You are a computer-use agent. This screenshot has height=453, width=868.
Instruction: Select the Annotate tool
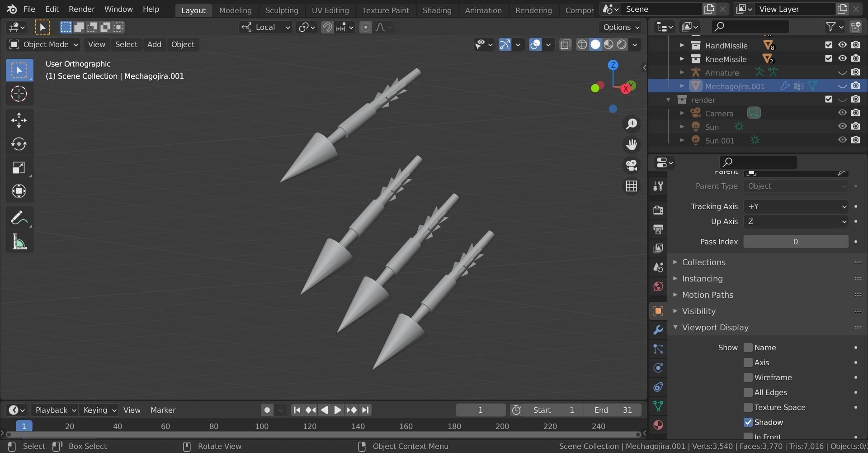coord(19,218)
